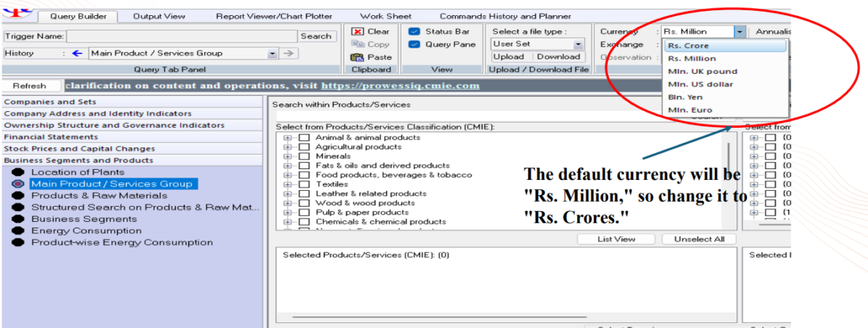Disable the Query Pane checkbox

(x=414, y=45)
